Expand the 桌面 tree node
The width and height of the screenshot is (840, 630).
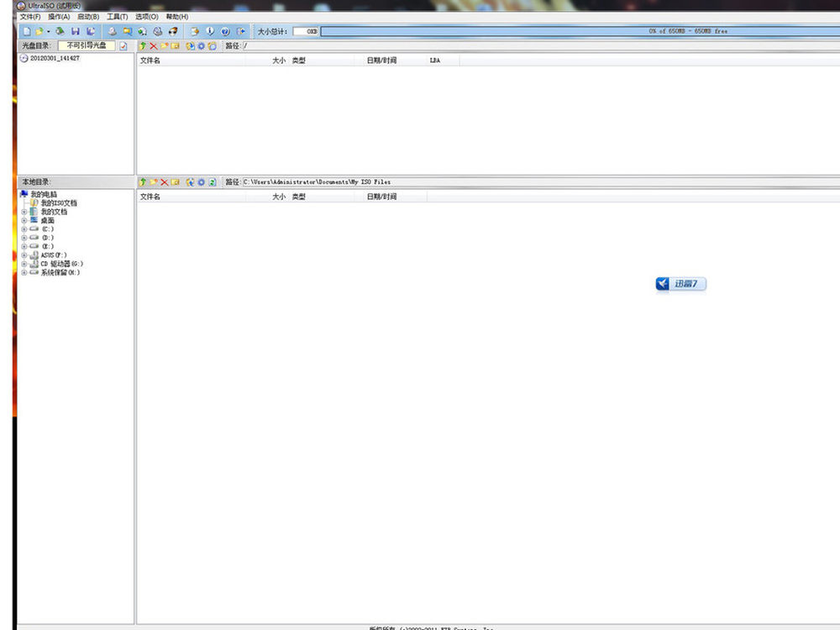pos(24,220)
